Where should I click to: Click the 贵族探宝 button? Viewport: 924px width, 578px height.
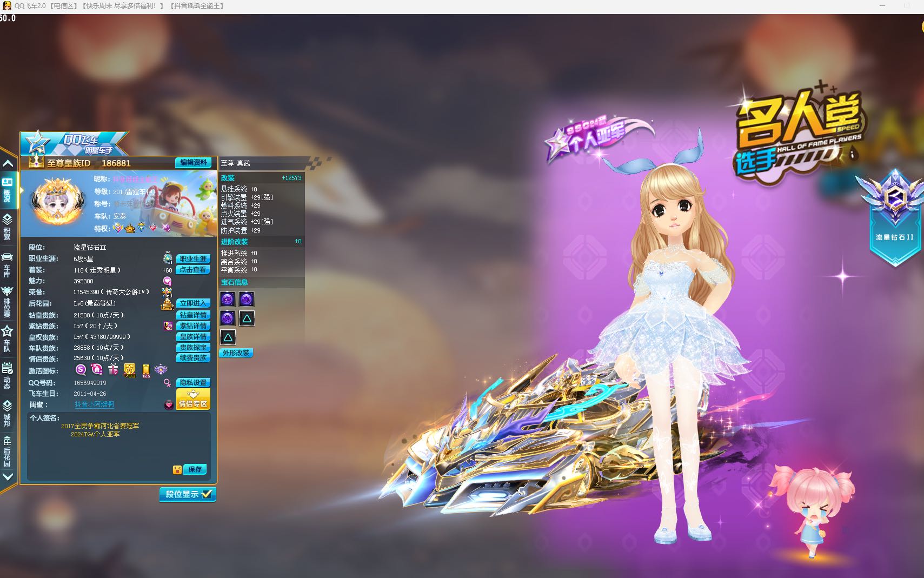click(x=193, y=347)
